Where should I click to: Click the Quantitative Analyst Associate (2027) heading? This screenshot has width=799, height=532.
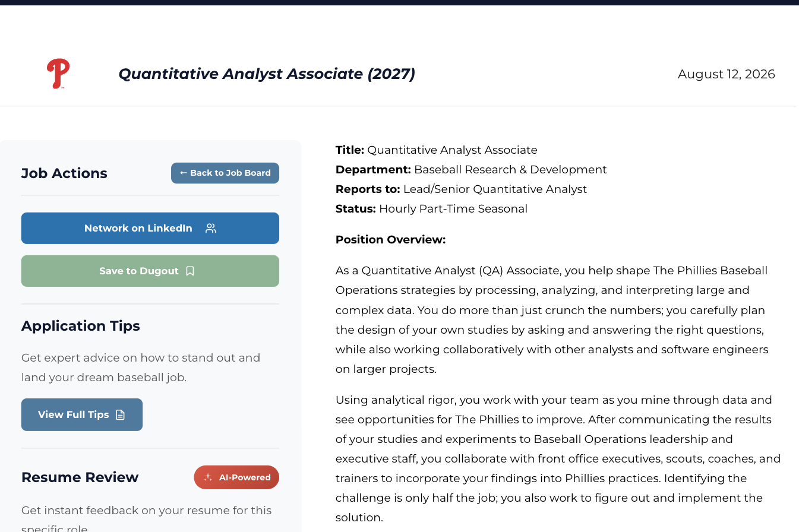267,74
